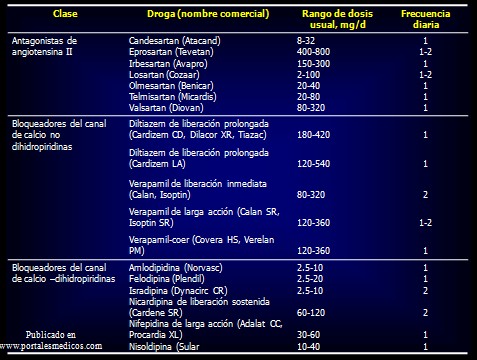Screen dimensions: 477x360
Task: Click the Frecuencia diaria header
Action: coord(425,19)
